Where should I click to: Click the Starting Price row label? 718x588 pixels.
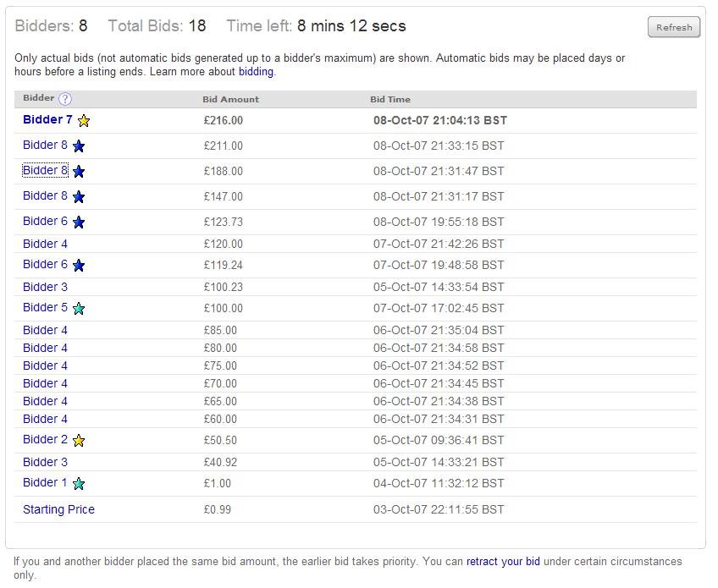(58, 509)
